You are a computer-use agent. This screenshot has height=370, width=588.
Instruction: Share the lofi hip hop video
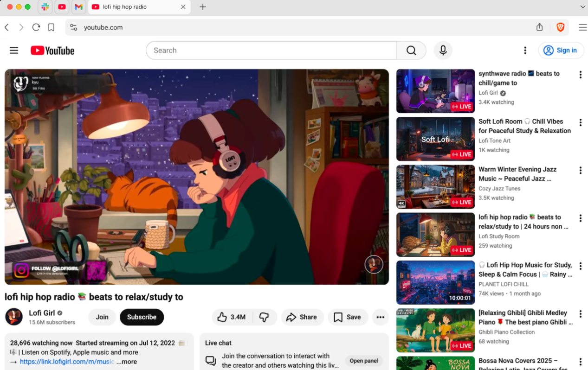pyautogui.click(x=302, y=317)
